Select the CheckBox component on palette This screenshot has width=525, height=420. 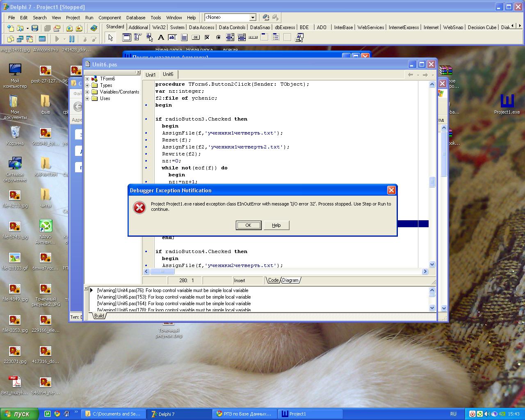tap(207, 38)
